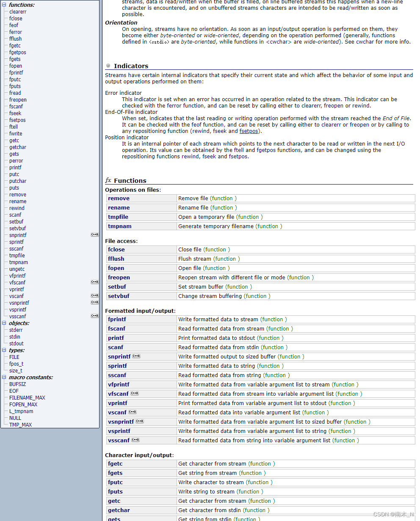
Task: Open the remove link in Operations on files table
Action: pos(119,198)
